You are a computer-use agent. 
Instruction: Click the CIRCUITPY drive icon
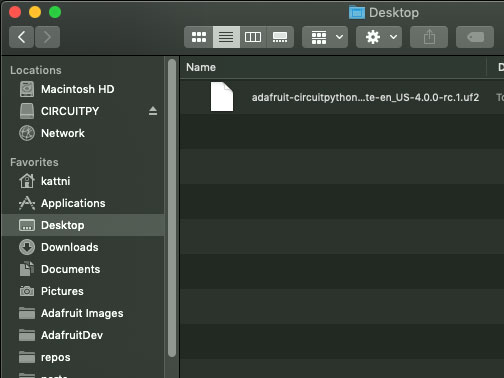click(x=27, y=111)
